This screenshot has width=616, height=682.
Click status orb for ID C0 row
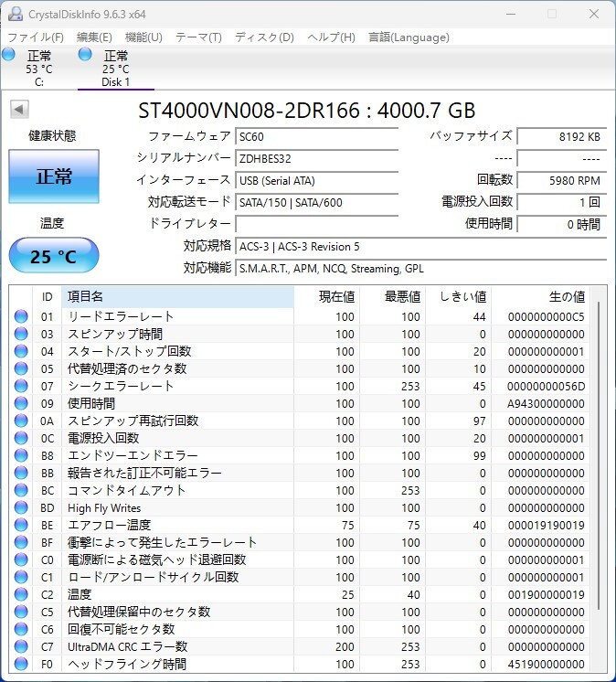(21, 559)
